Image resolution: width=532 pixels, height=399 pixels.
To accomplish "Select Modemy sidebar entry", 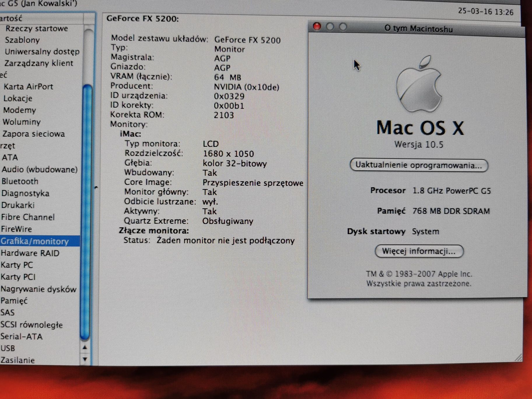I will coord(19,110).
